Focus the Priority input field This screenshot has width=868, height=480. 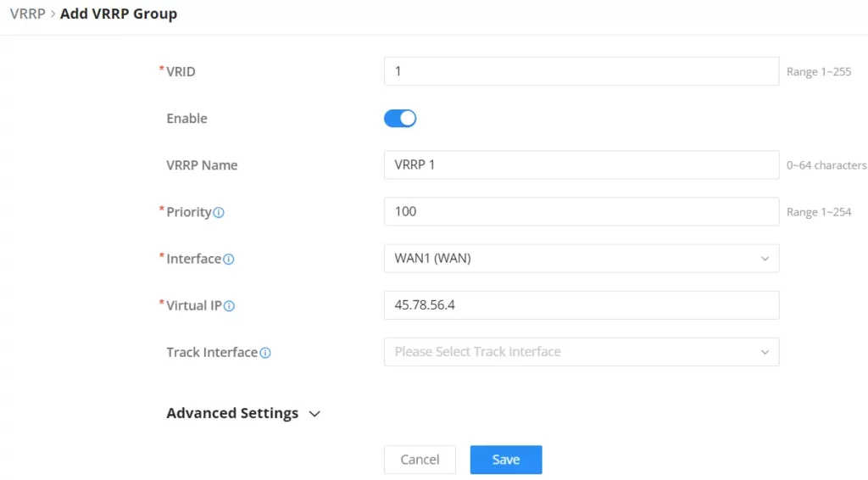pos(581,211)
